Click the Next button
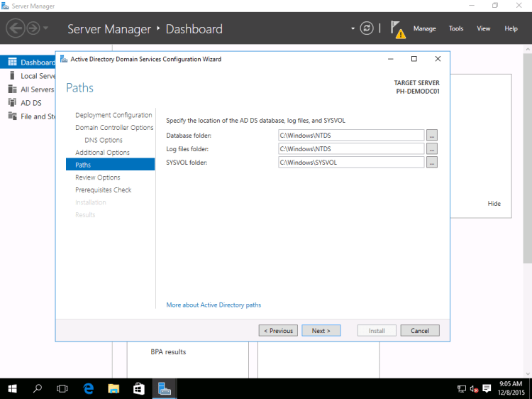The image size is (532, 399). click(321, 331)
